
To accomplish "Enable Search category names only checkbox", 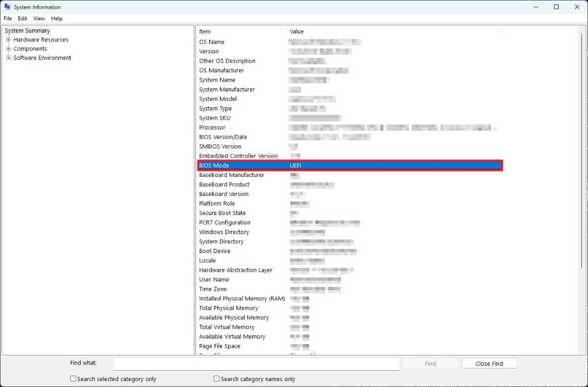I will (x=216, y=379).
